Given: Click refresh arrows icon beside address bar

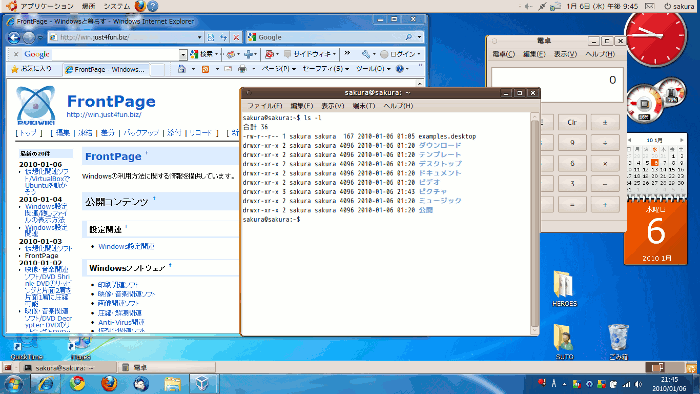Looking at the screenshot, I should (x=224, y=37).
